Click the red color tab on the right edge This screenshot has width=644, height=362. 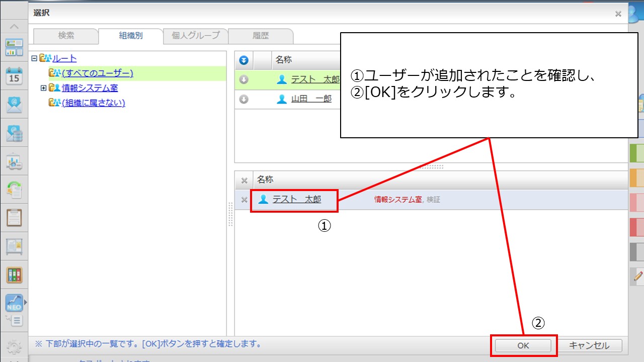(637, 227)
